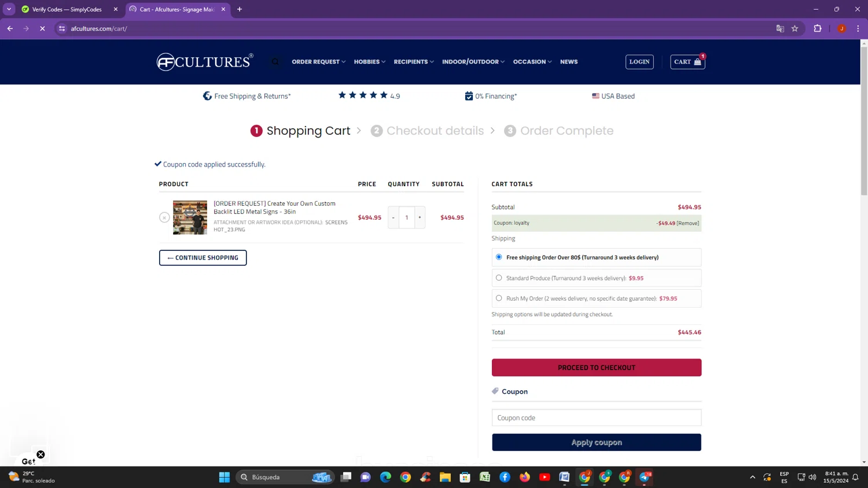Click the taskbar Búsqueda search box

[285, 477]
